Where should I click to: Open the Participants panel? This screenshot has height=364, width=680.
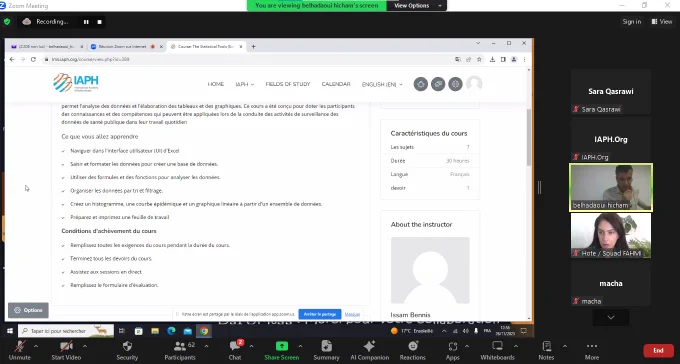coord(180,351)
